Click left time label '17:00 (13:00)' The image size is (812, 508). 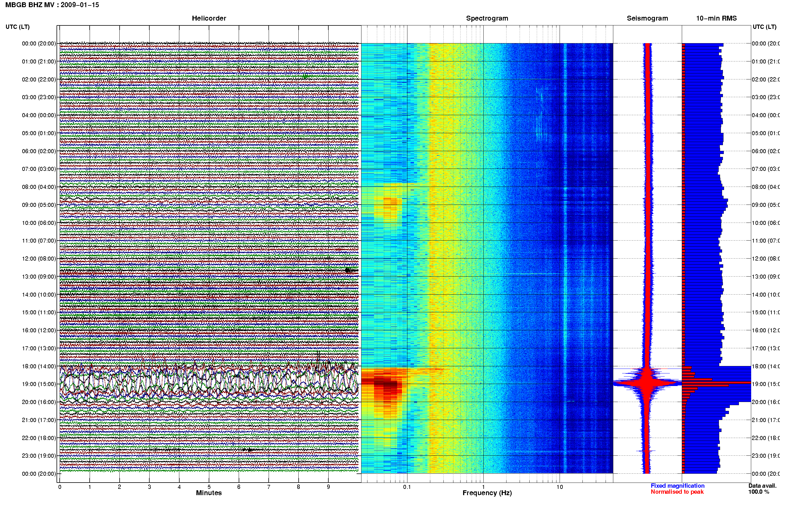coord(39,348)
